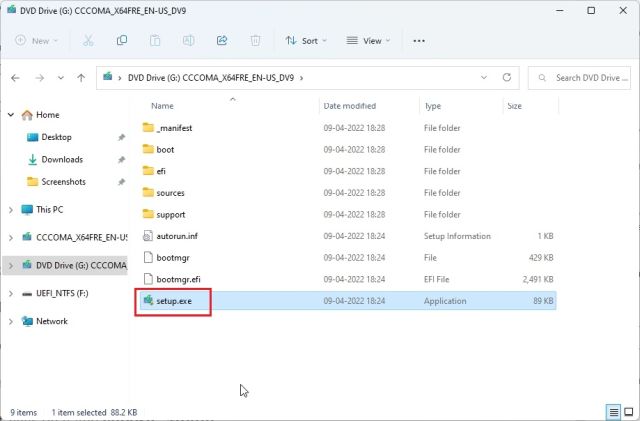Open the See more ellipsis menu
The width and height of the screenshot is (640, 421).
pos(419,41)
